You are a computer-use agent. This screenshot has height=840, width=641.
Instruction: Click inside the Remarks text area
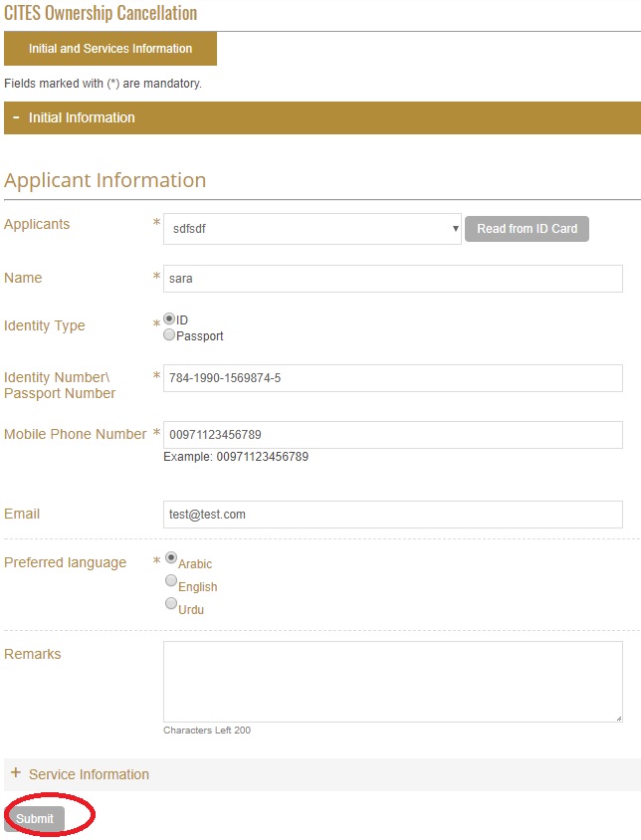tap(392, 681)
